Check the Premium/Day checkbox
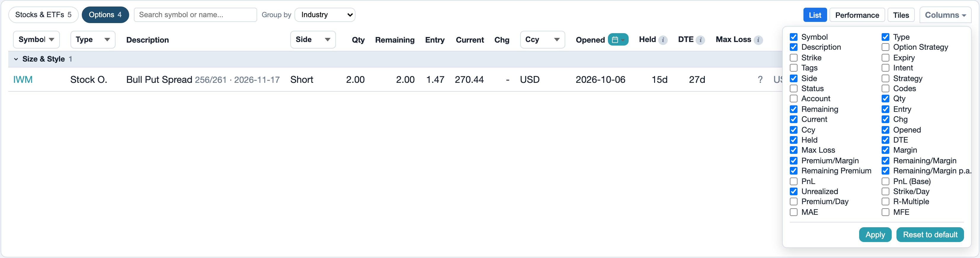This screenshot has height=258, width=980. pyautogui.click(x=794, y=201)
